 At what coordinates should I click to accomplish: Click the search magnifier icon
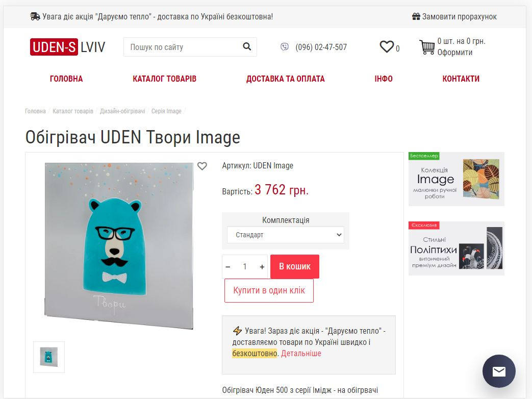(x=247, y=46)
